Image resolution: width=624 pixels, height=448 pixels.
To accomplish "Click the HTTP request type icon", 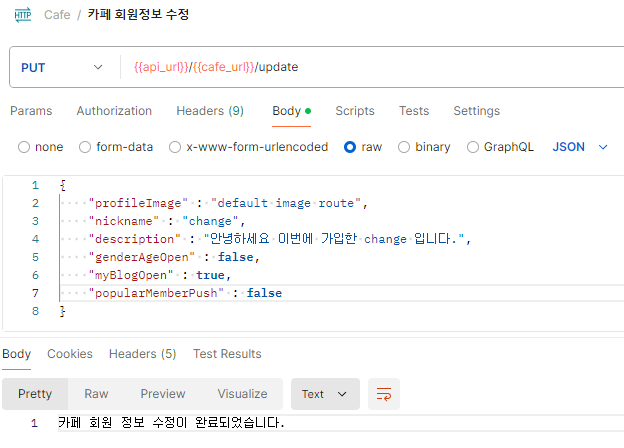I will pos(23,15).
